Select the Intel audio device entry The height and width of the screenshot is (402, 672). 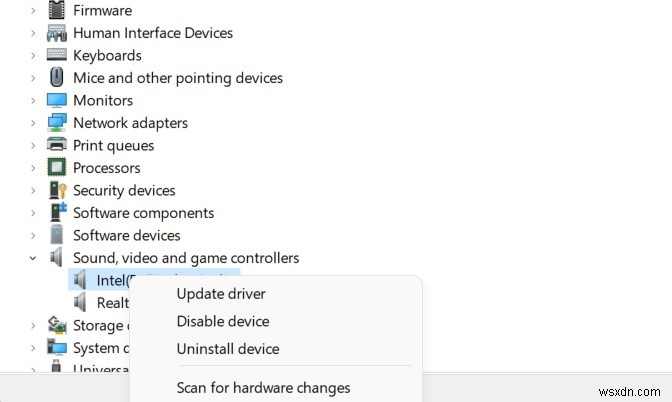click(x=112, y=280)
